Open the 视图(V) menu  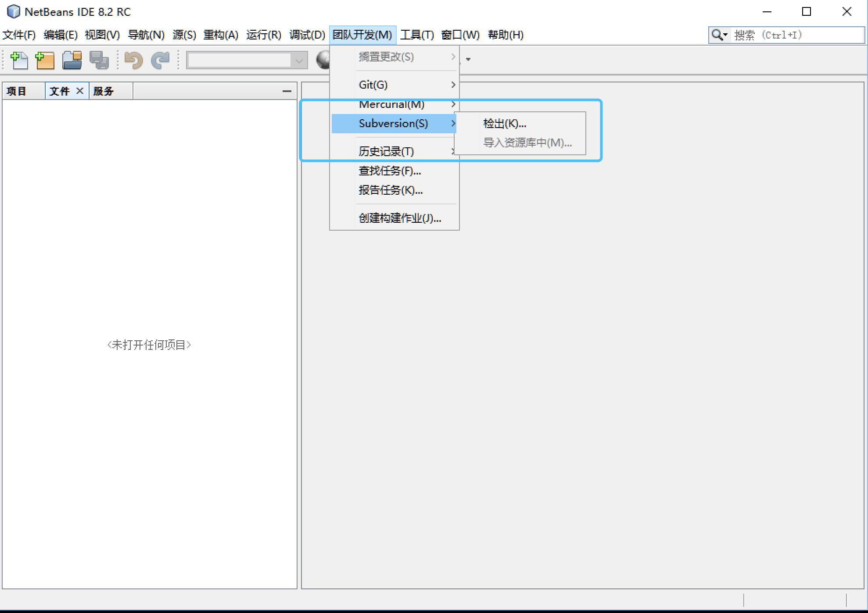[102, 35]
